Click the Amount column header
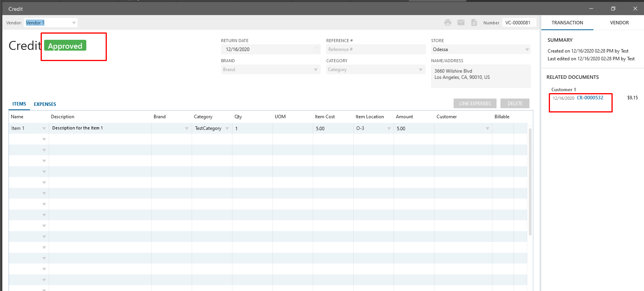The height and width of the screenshot is (291, 644). point(404,117)
